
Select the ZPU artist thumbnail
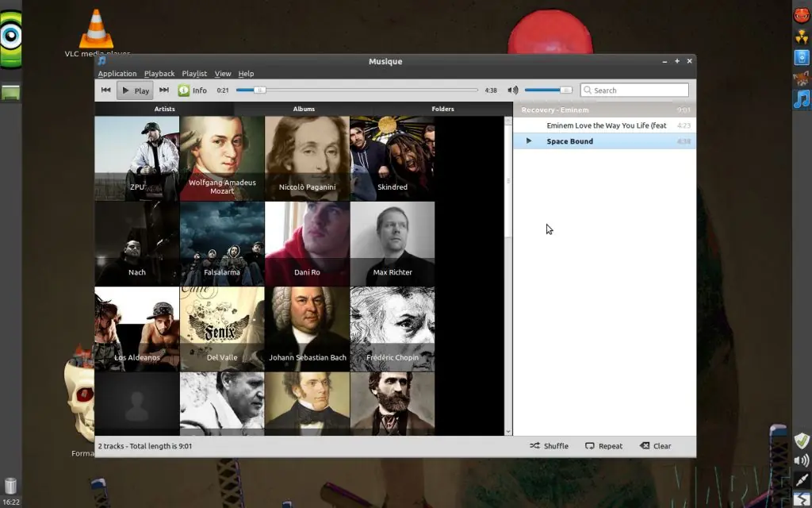[x=136, y=158]
